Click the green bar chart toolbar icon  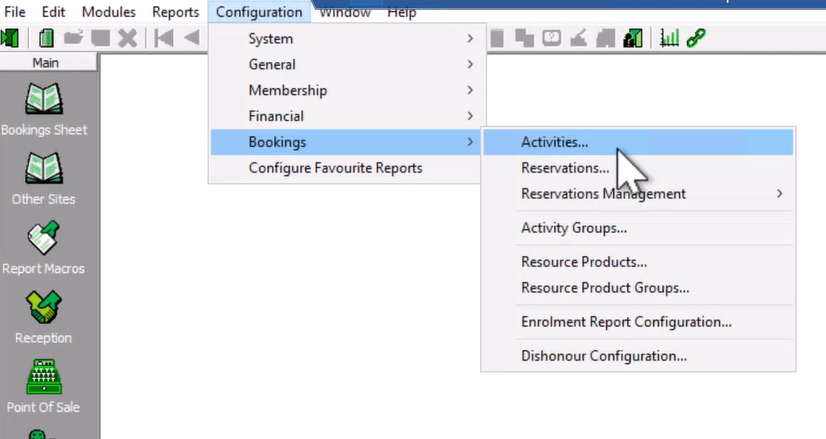670,38
